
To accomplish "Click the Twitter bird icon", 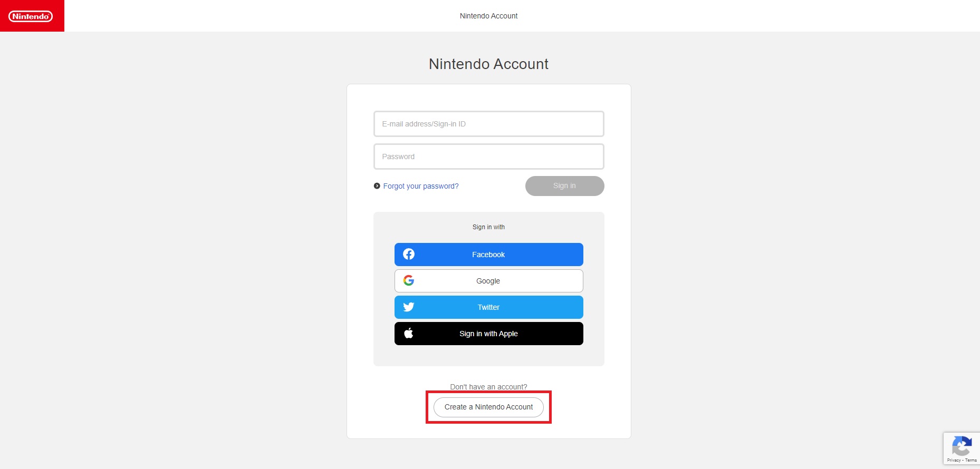I will click(409, 307).
